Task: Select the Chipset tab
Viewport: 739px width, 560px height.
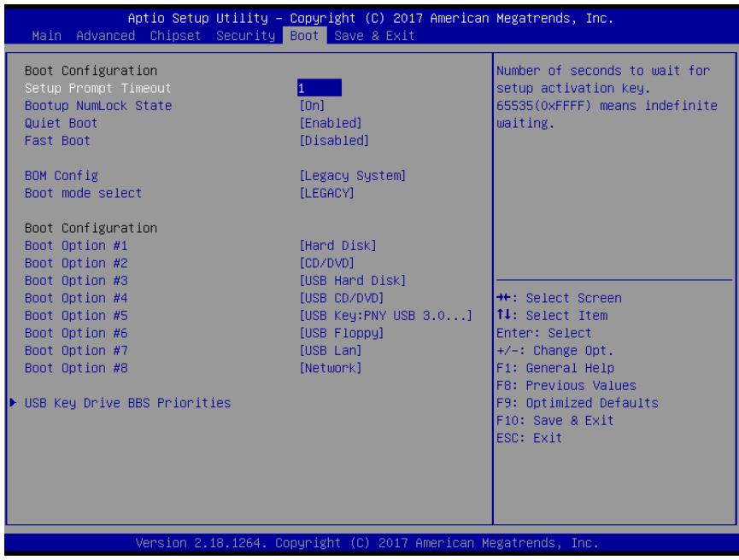Action: pyautogui.click(x=175, y=36)
